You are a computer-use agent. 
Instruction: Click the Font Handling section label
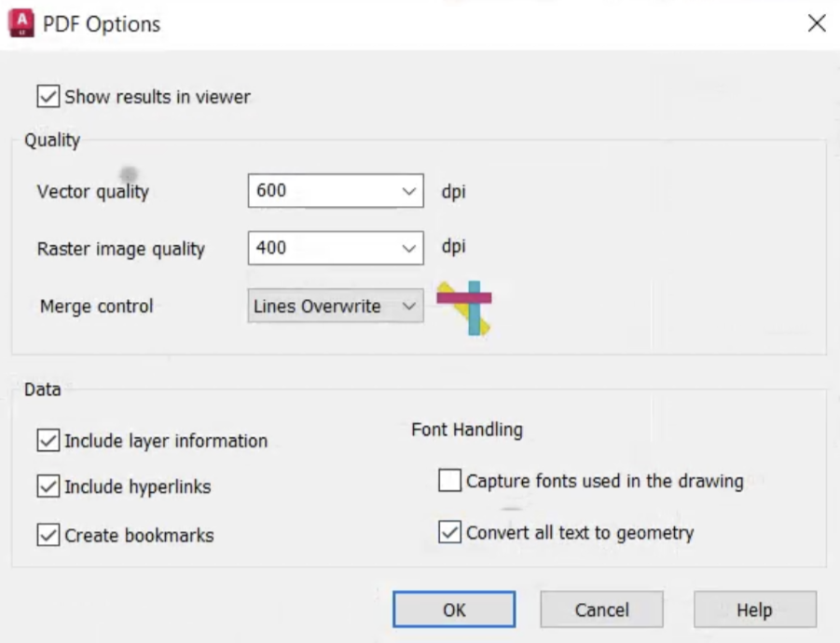467,430
